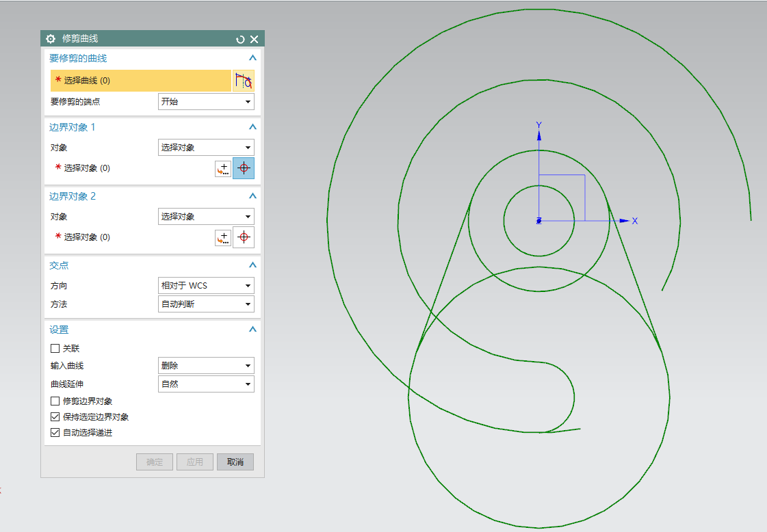
Task: Enable the 修剪边界对象 checkbox
Action: point(55,401)
